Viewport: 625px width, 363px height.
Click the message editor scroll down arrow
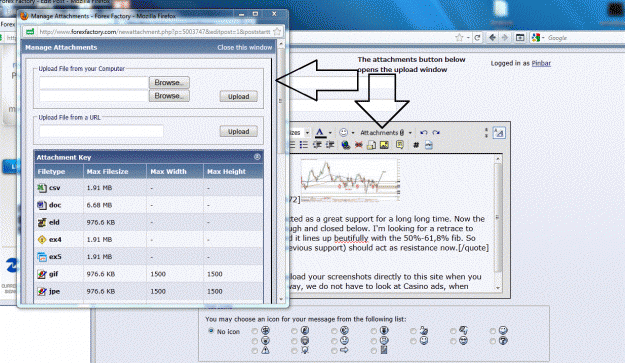coord(498,288)
